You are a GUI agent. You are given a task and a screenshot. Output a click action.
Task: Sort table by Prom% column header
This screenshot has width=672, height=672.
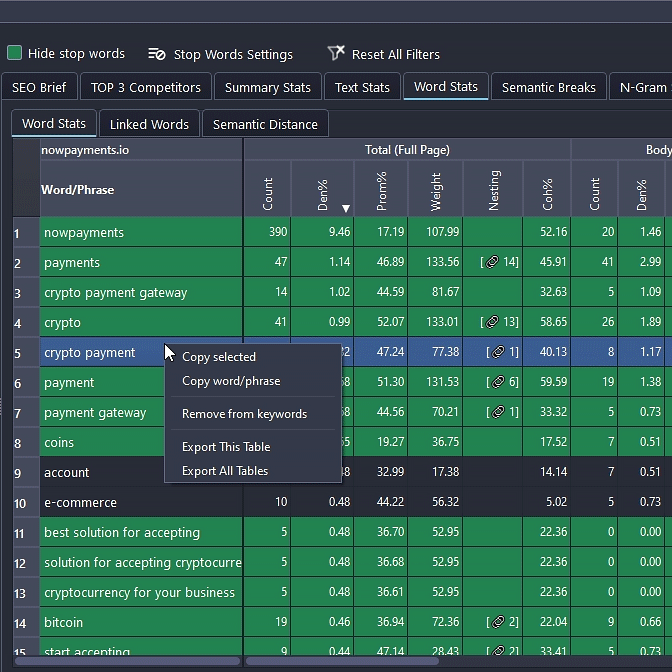point(380,188)
